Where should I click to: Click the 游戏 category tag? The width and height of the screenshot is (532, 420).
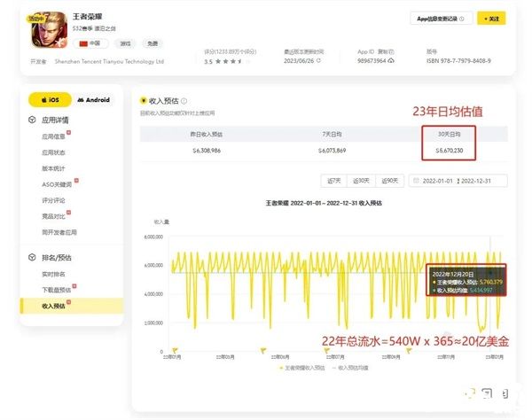tap(125, 43)
